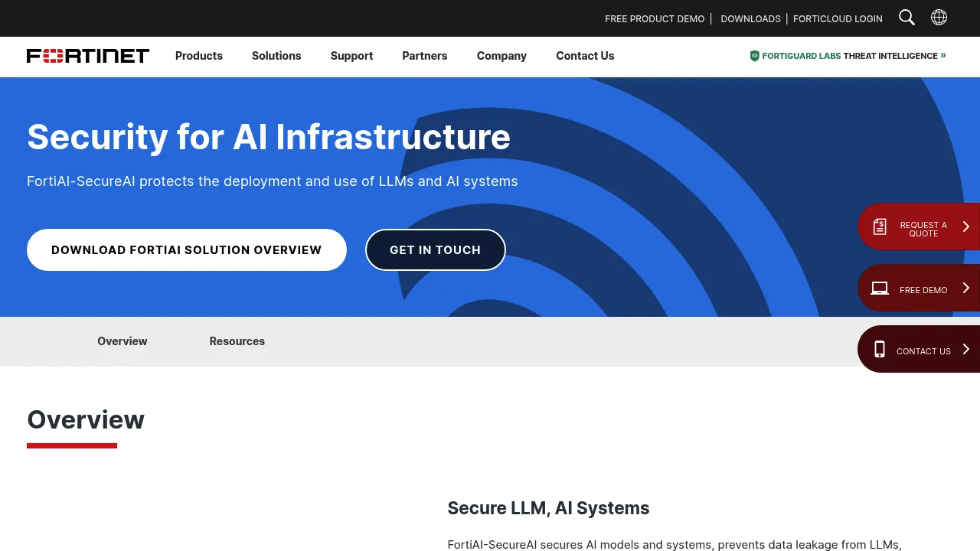Click the Secure LLM, AI Systems heading
Screen dimensions: 980x551
click(x=548, y=508)
